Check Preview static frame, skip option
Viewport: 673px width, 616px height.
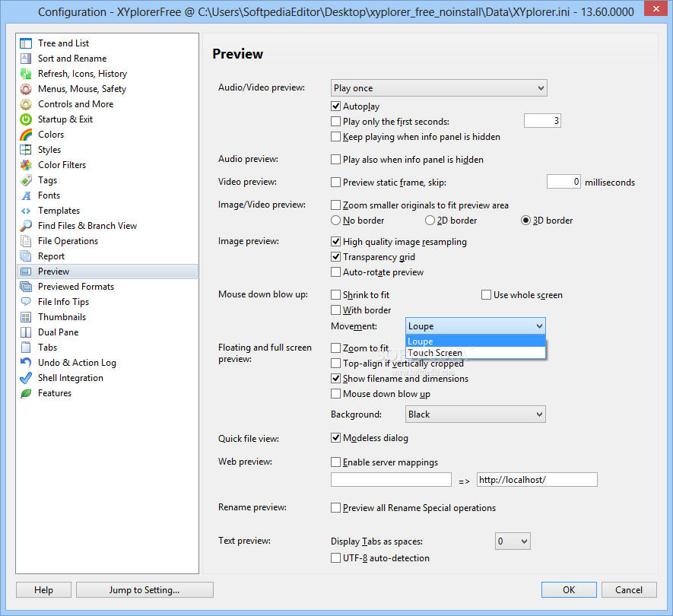335,182
